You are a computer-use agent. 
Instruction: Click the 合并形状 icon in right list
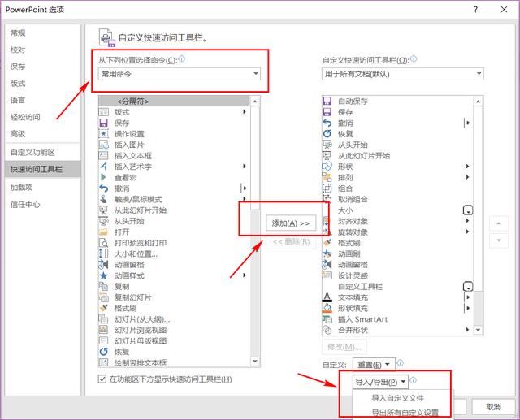click(x=327, y=330)
